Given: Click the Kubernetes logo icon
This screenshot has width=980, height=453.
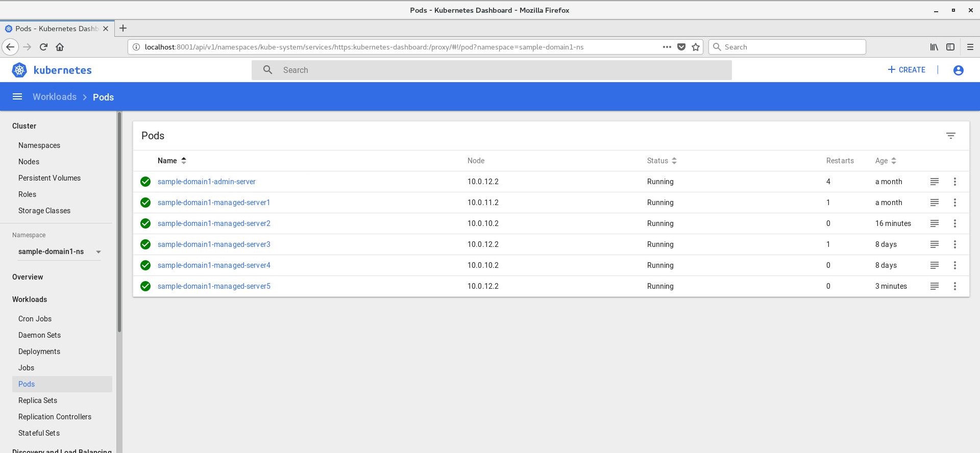Looking at the screenshot, I should coord(19,70).
